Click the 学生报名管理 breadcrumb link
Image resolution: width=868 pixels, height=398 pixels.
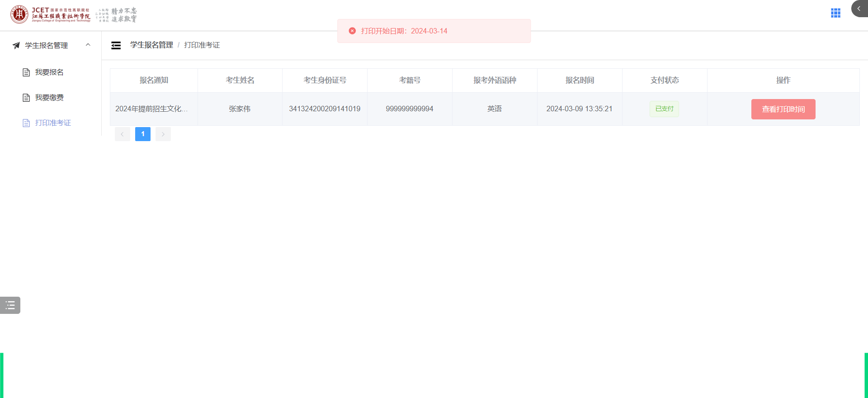(x=151, y=45)
